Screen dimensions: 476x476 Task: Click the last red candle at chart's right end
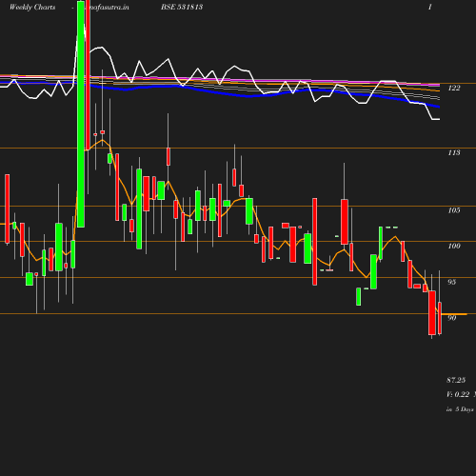click(440, 318)
